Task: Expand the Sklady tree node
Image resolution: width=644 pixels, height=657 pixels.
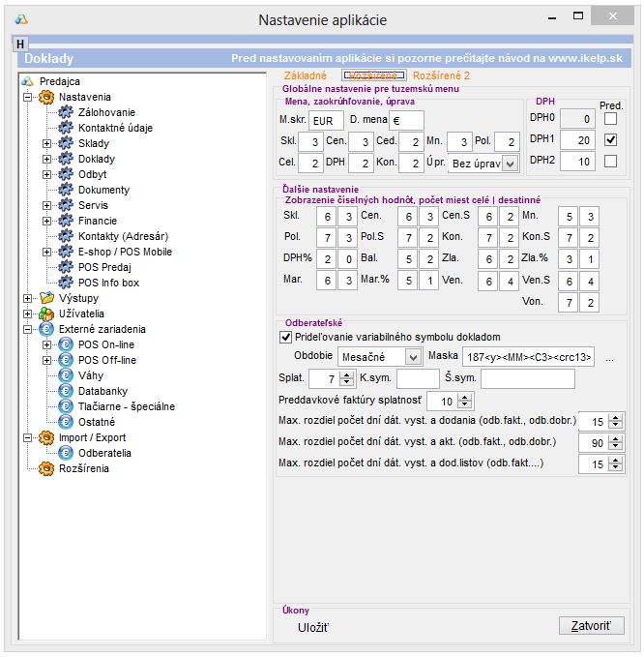Action: coord(46,143)
